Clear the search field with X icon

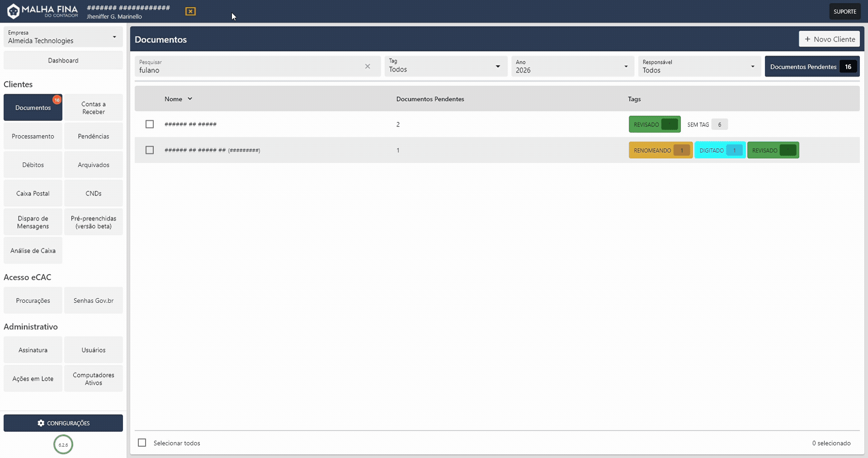coord(368,67)
